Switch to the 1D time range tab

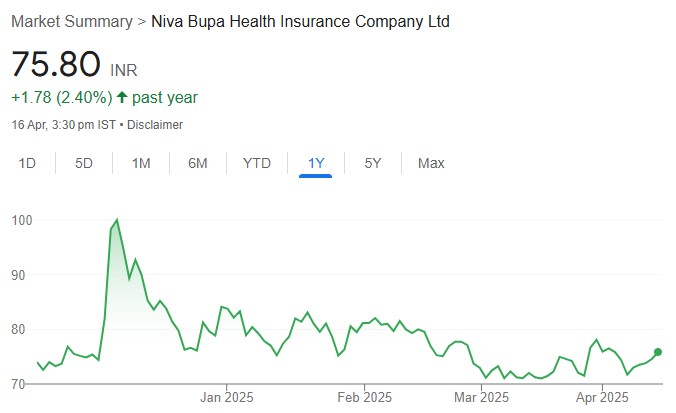point(28,163)
